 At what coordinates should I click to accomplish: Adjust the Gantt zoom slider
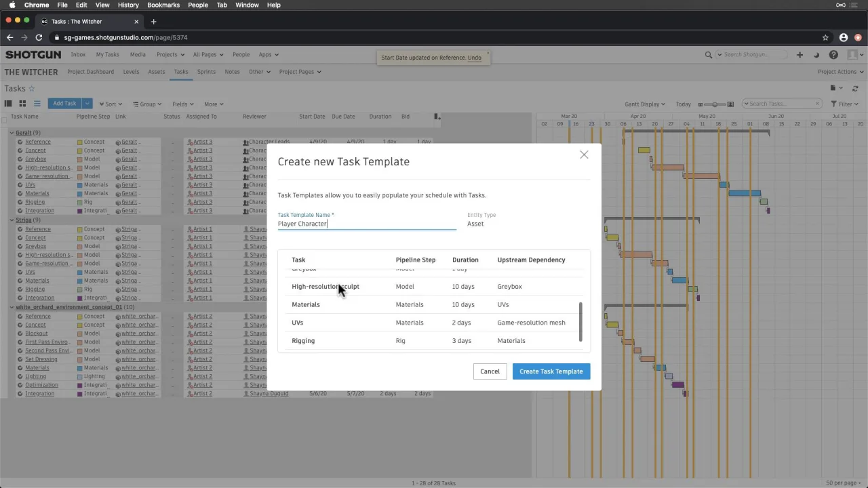pos(715,104)
